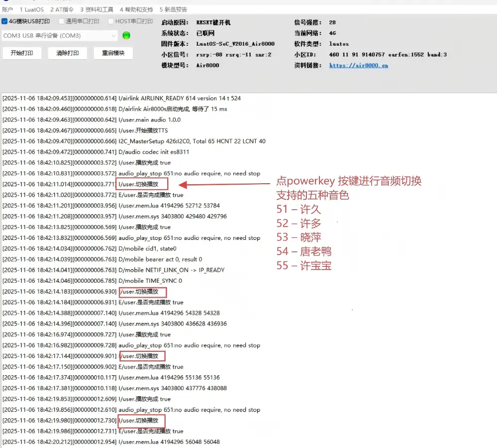Screen dimensions: 497x448
Task: Select the mem.sys 3403800 436628 436936 line
Action: [x=115, y=324]
